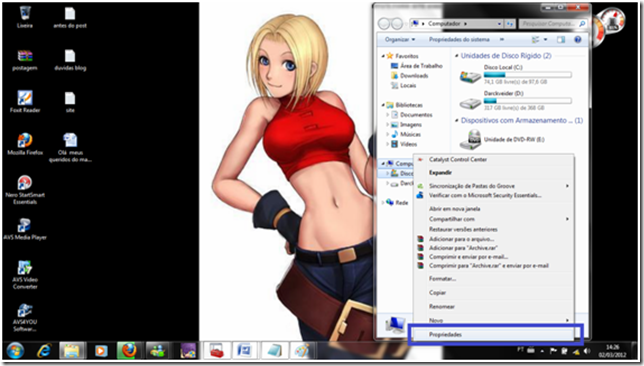Switch to the Word taskbar button

(x=244, y=351)
